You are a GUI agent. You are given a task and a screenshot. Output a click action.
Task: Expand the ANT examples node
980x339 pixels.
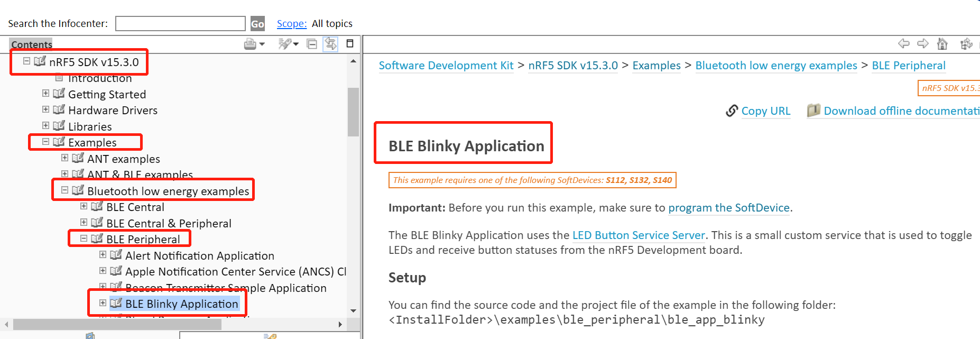[x=64, y=158]
